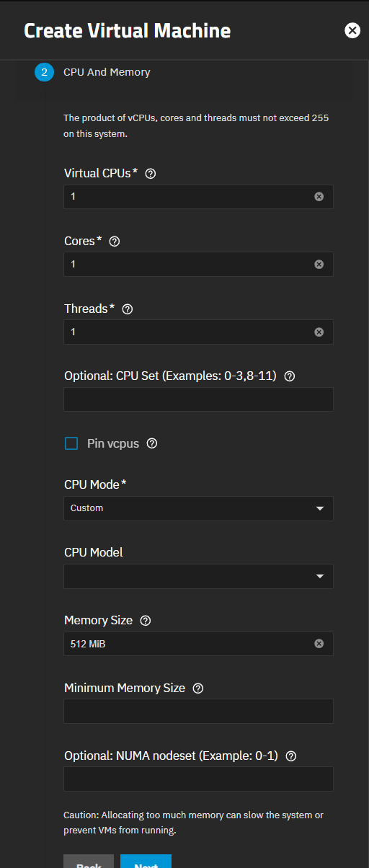Clear the Threads field value
Screen dimensions: 369x868
319,332
